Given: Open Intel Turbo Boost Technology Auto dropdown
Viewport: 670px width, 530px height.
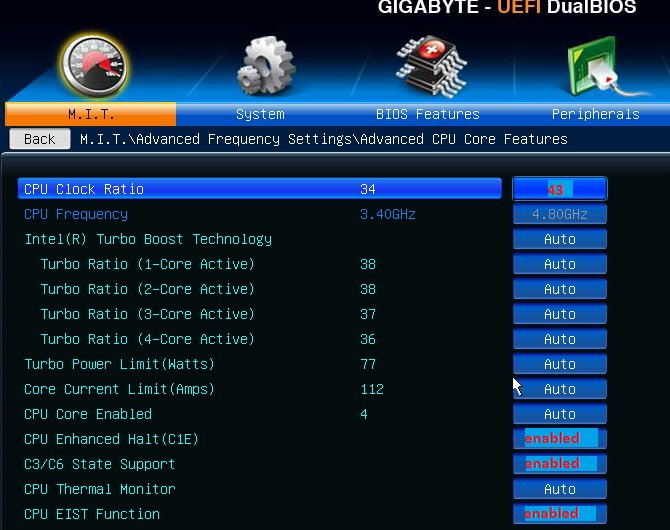Looking at the screenshot, I should (560, 239).
